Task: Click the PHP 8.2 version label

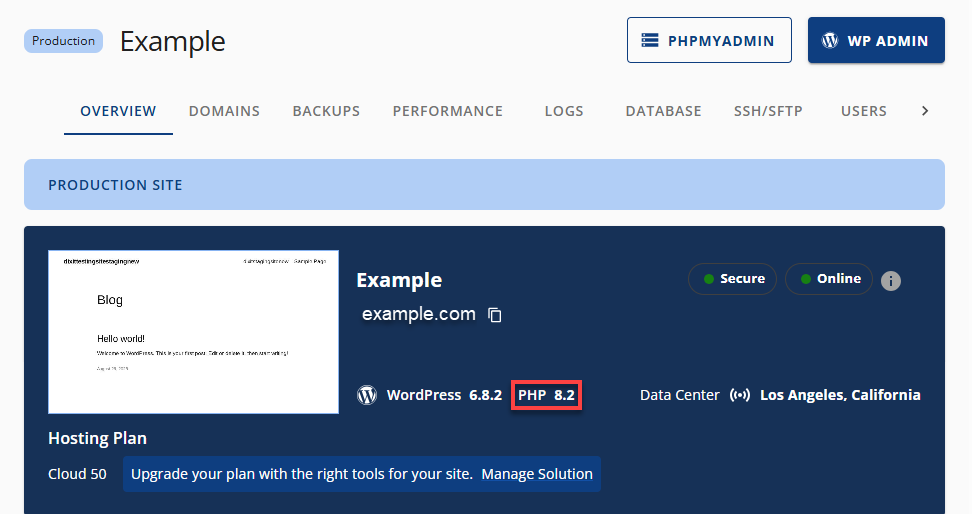Action: 546,395
